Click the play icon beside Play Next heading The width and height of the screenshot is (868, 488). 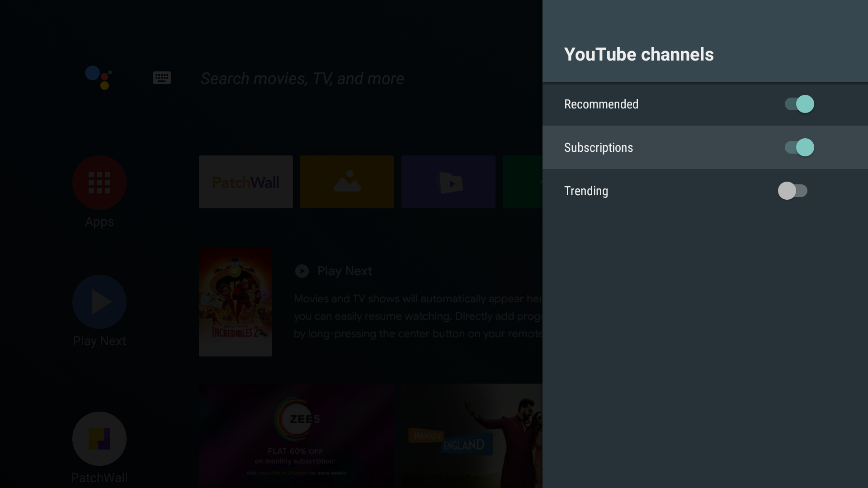301,271
